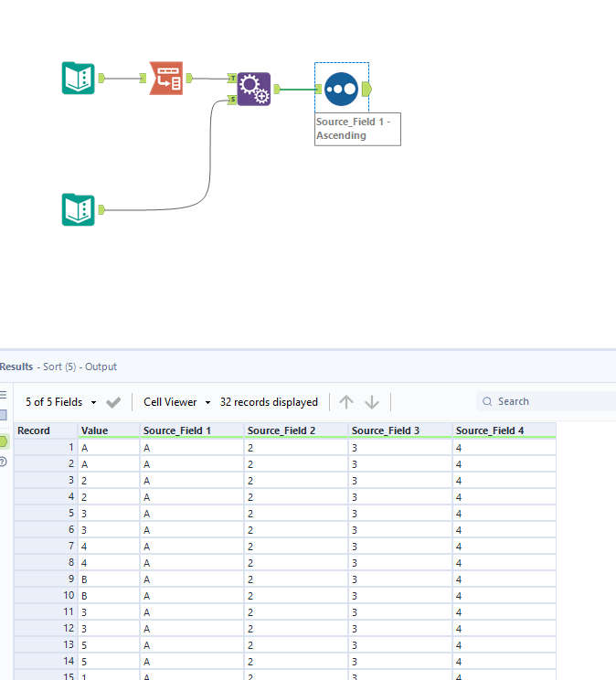Click the Value column header
This screenshot has height=680, width=616.
click(x=108, y=430)
